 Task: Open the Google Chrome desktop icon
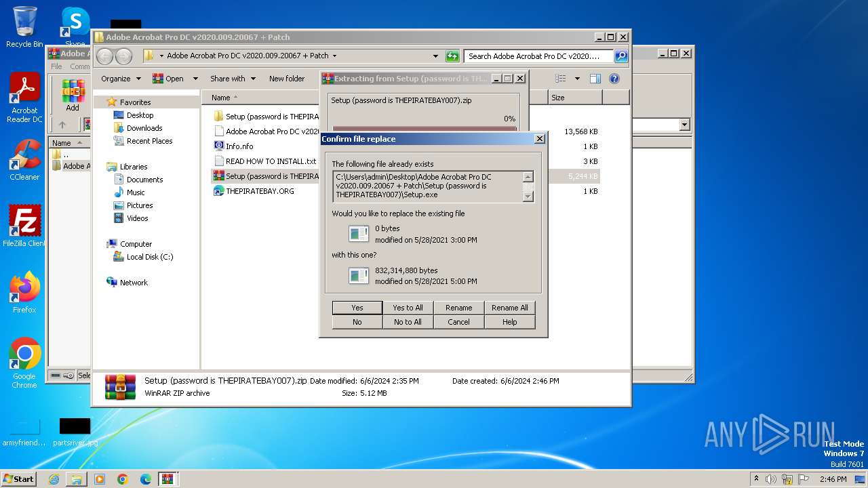pyautogui.click(x=24, y=363)
